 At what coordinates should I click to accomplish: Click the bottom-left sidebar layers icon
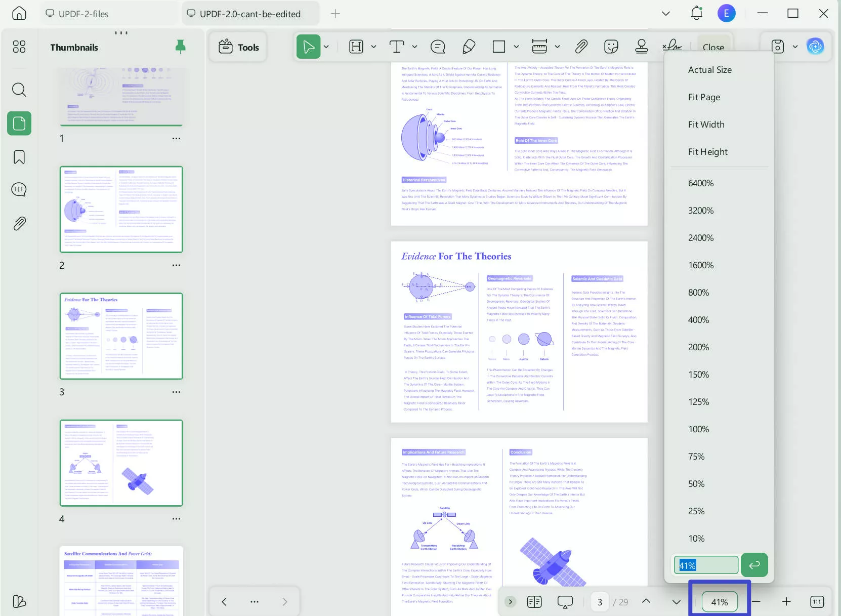(x=19, y=601)
